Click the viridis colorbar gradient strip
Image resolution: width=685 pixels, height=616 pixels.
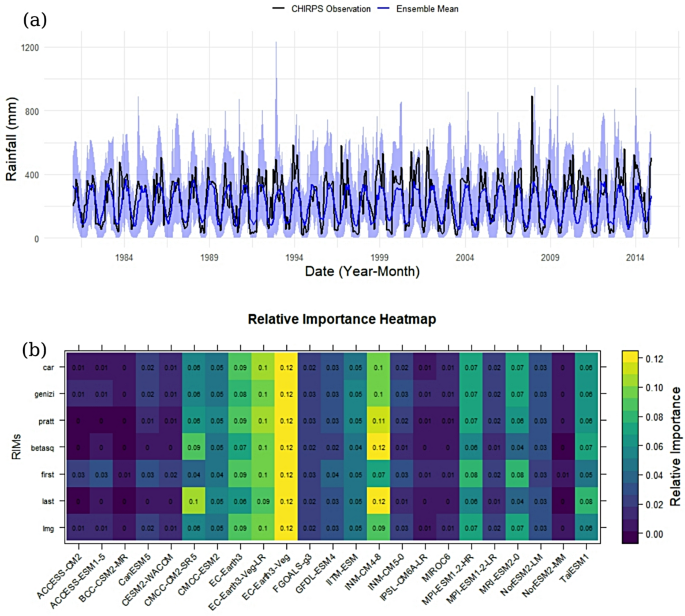(630, 447)
